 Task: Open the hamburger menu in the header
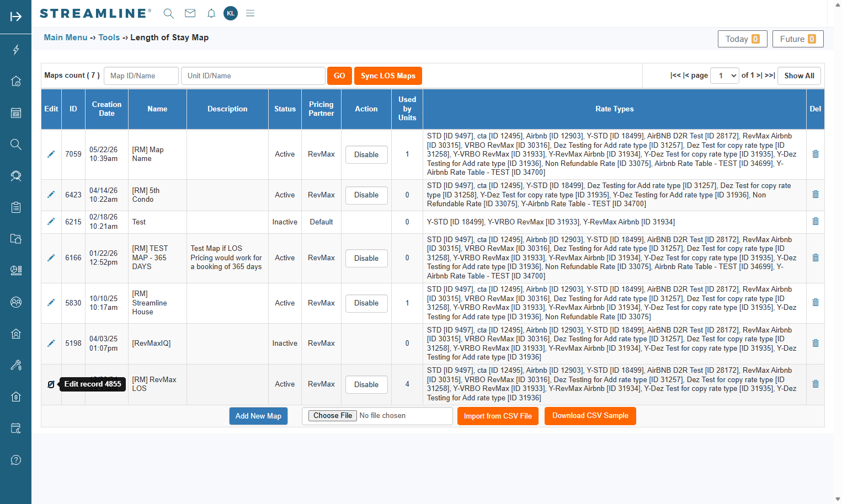point(251,13)
